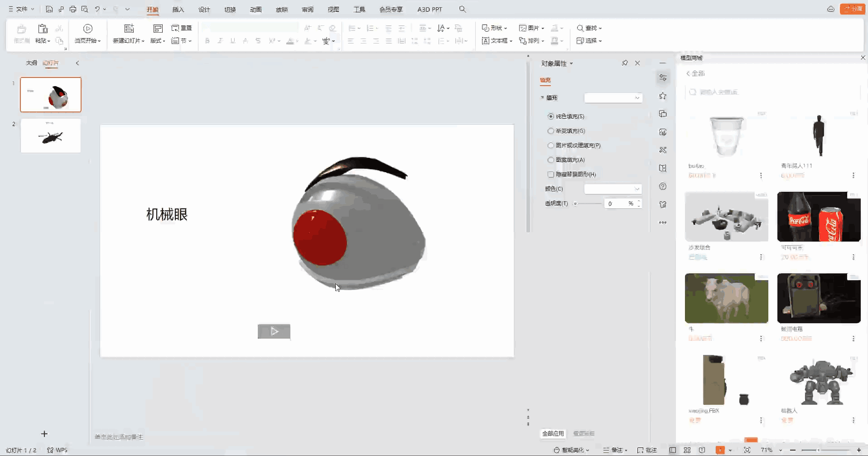Add a new slide with the plus icon
Viewport: 868px width, 456px height.
click(44, 434)
